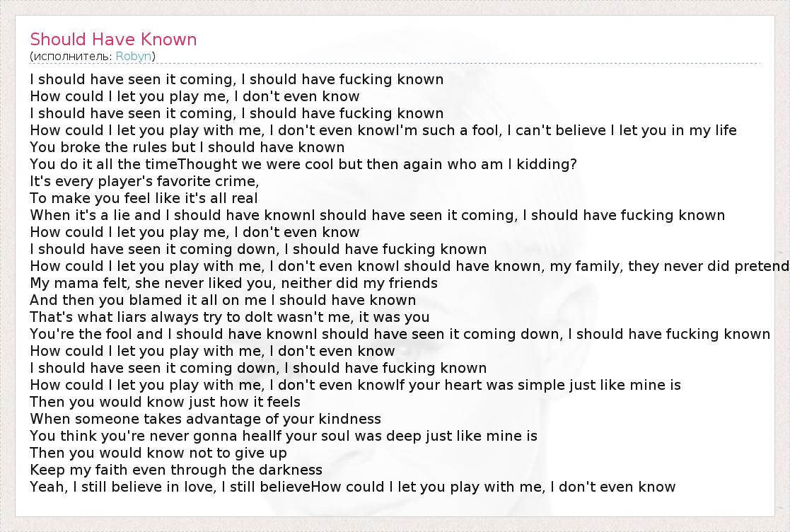The height and width of the screenshot is (532, 790).
Task: Click the 'My mama felt' lyric line
Action: coord(233,283)
